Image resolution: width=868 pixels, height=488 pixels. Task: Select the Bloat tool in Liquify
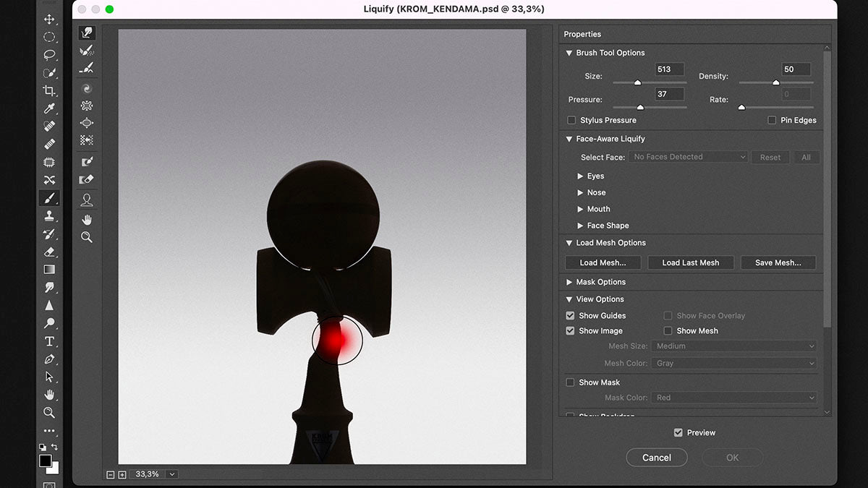[87, 123]
